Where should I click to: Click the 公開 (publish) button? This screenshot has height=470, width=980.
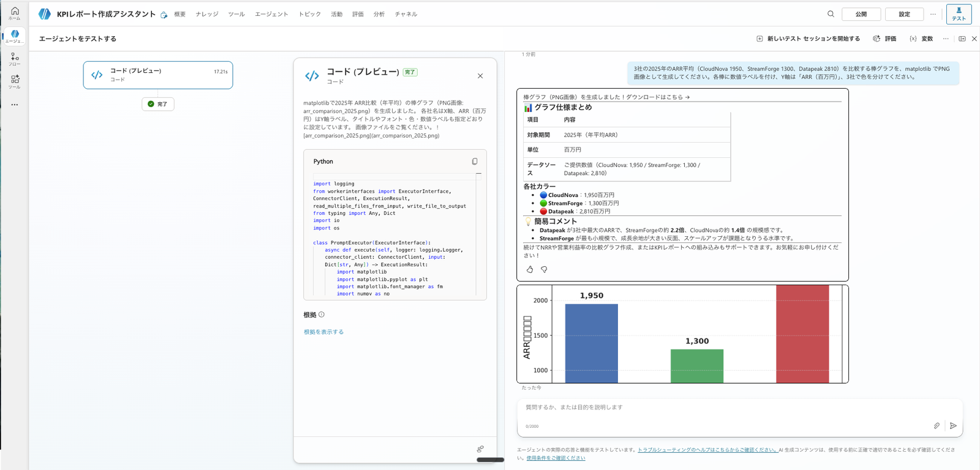(x=861, y=14)
